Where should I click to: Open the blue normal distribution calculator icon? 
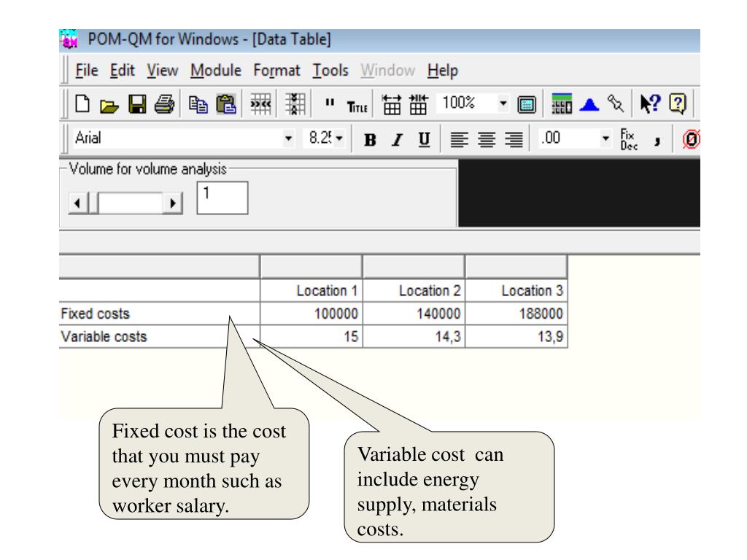(589, 104)
